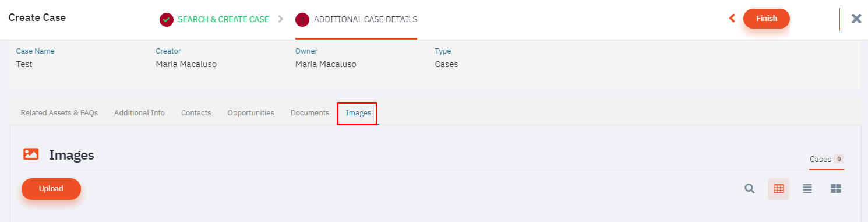This screenshot has height=222, width=868.
Task: Click the SEARCH & CREATE CASE step
Action: tap(223, 20)
